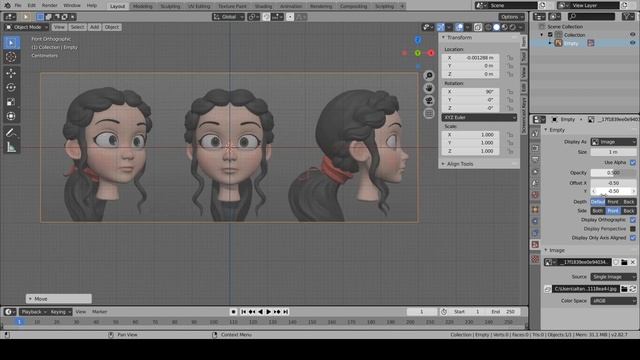Open the viewport View menu
The width and height of the screenshot is (640, 360).
coord(59,27)
